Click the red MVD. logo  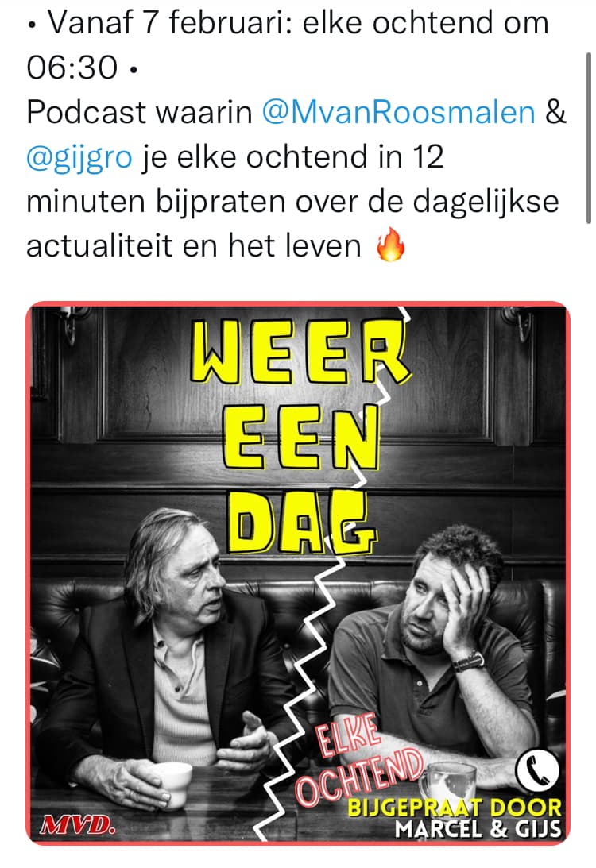coord(78,826)
